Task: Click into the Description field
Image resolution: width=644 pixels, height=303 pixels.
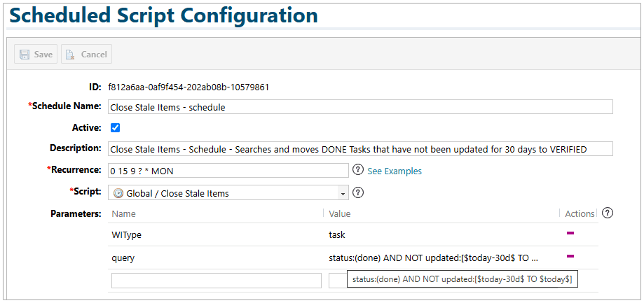Action: pyautogui.click(x=360, y=149)
